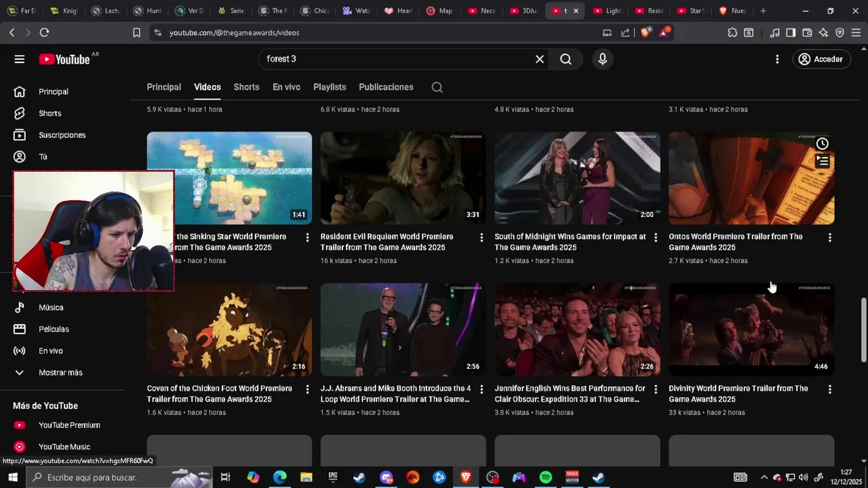Screen dimensions: 868x488
Task: Open the YouTube hamburger guide menu
Action: tap(19, 59)
